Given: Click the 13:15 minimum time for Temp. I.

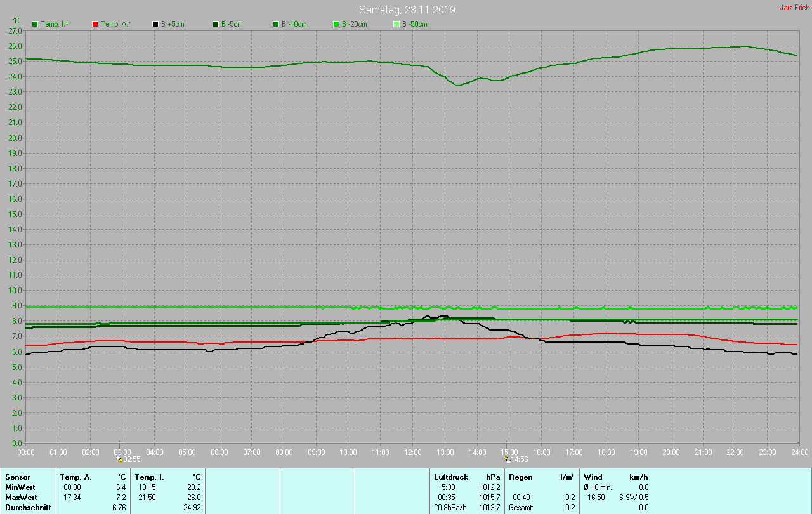Looking at the screenshot, I should (x=147, y=487).
